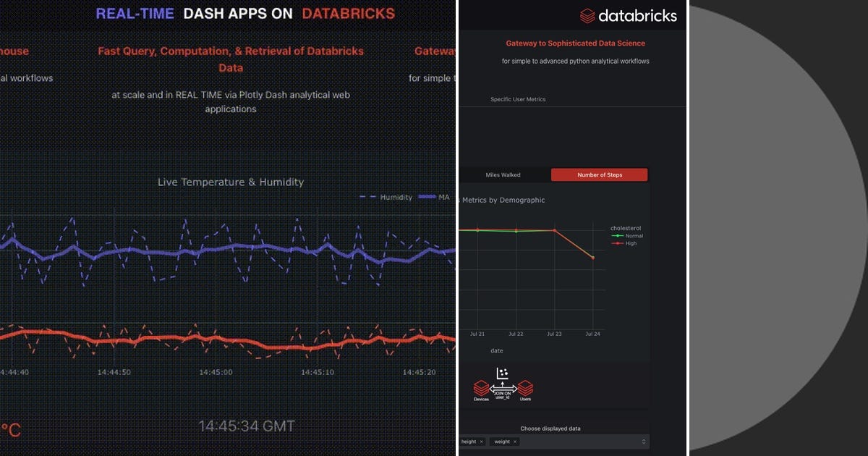Click the Databricks logo in the top header
This screenshot has width=868, height=456.
[x=628, y=15]
